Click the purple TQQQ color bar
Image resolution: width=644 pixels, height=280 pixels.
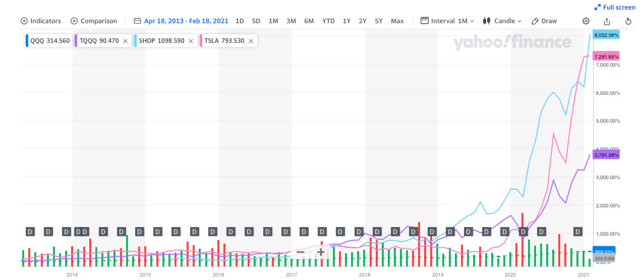pyautogui.click(x=76, y=41)
